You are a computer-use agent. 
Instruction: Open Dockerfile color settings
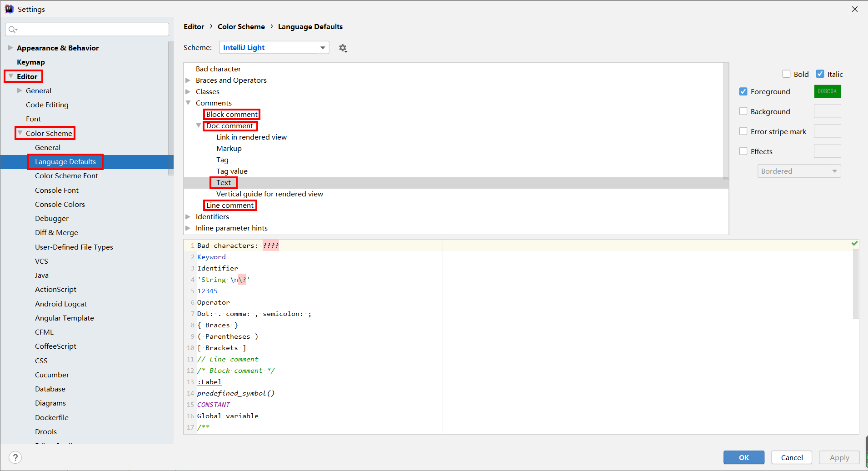pos(52,417)
